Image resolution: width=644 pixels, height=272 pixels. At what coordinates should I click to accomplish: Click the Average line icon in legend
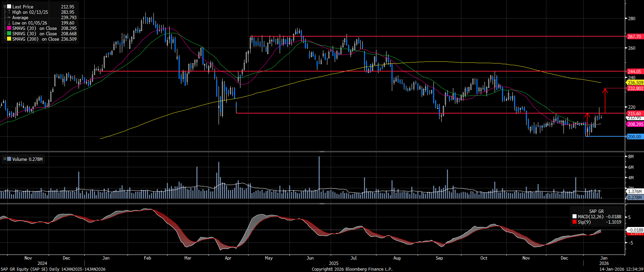(x=9, y=17)
